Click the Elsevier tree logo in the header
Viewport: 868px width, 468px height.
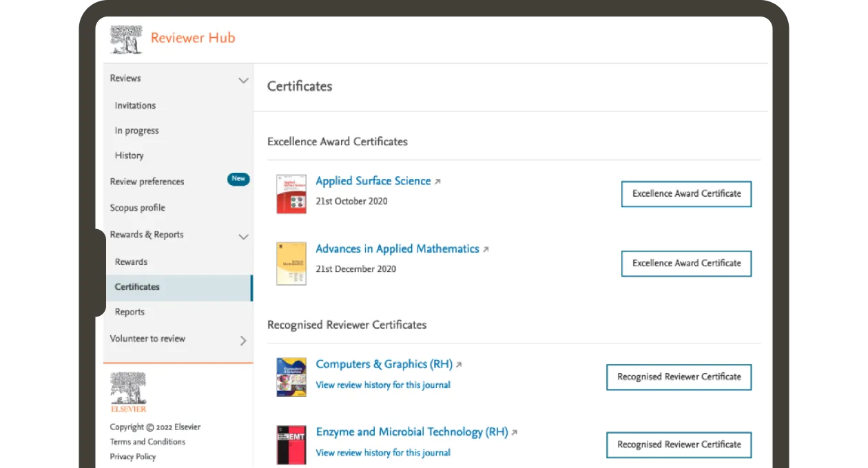pos(126,38)
